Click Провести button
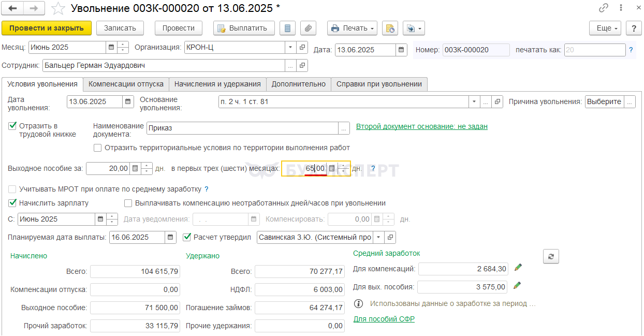644x336 pixels. click(179, 28)
